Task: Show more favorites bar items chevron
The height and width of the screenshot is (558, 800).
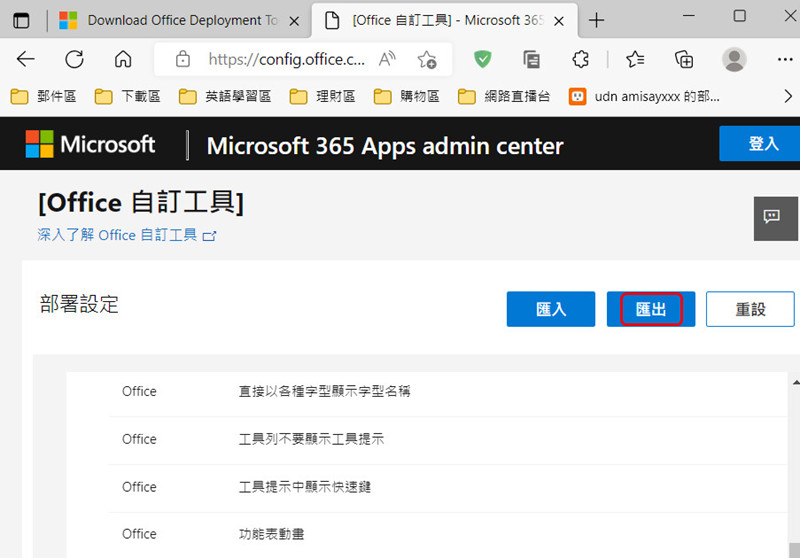Action: click(788, 96)
